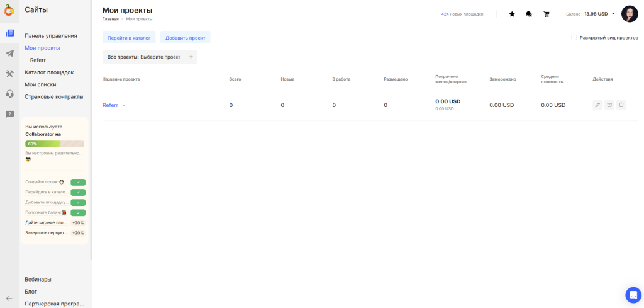Open the balance 13.98 USD dropdown

point(613,14)
